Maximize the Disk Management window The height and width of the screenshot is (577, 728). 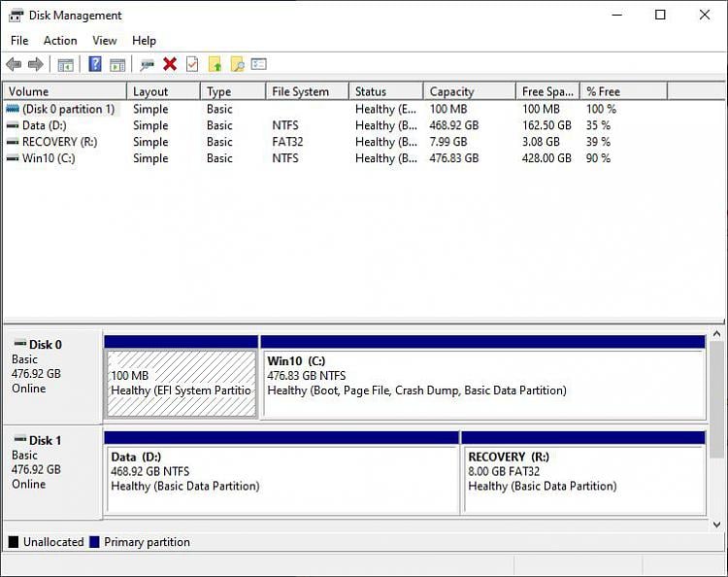660,15
